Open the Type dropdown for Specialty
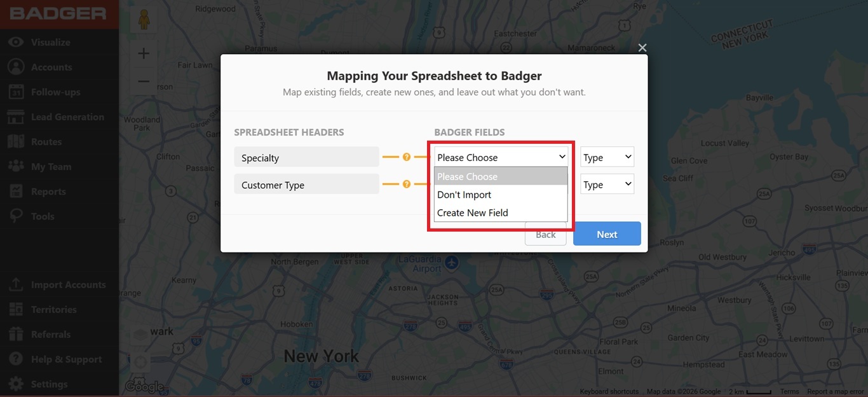The width and height of the screenshot is (868, 397). click(x=607, y=157)
